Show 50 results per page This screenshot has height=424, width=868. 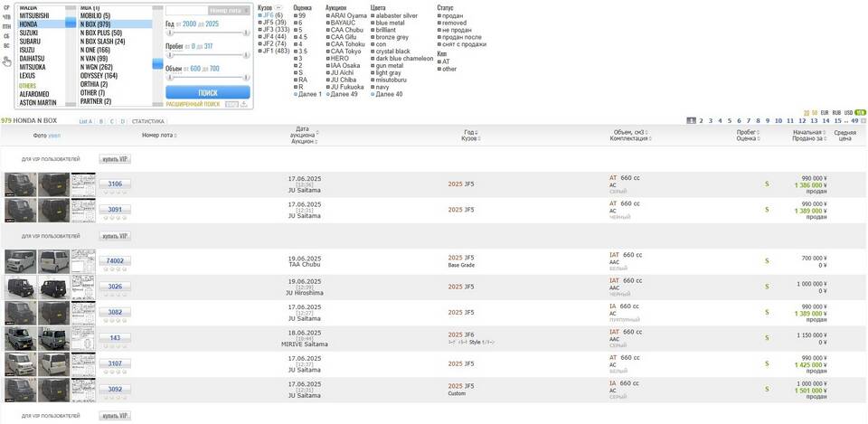click(x=815, y=112)
